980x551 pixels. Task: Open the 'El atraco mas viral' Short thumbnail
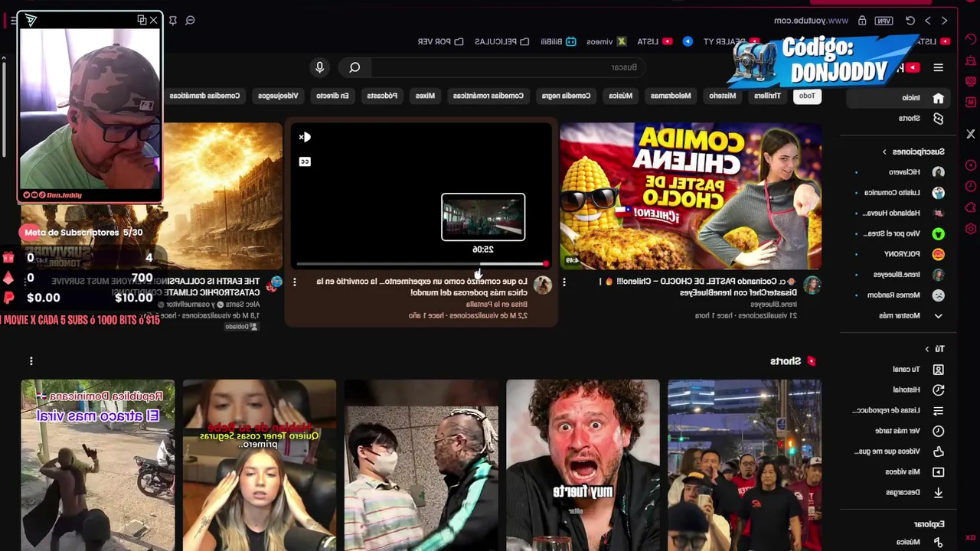coord(98,465)
